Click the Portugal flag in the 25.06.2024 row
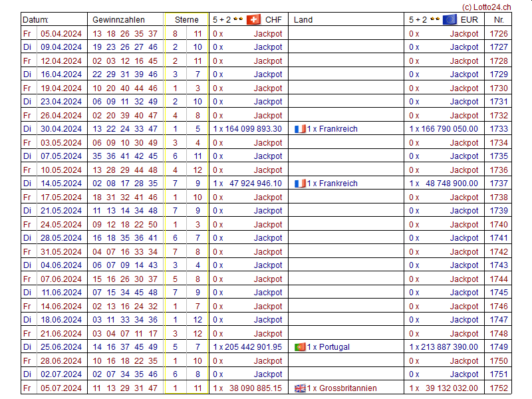The width and height of the screenshot is (532, 399). click(300, 347)
